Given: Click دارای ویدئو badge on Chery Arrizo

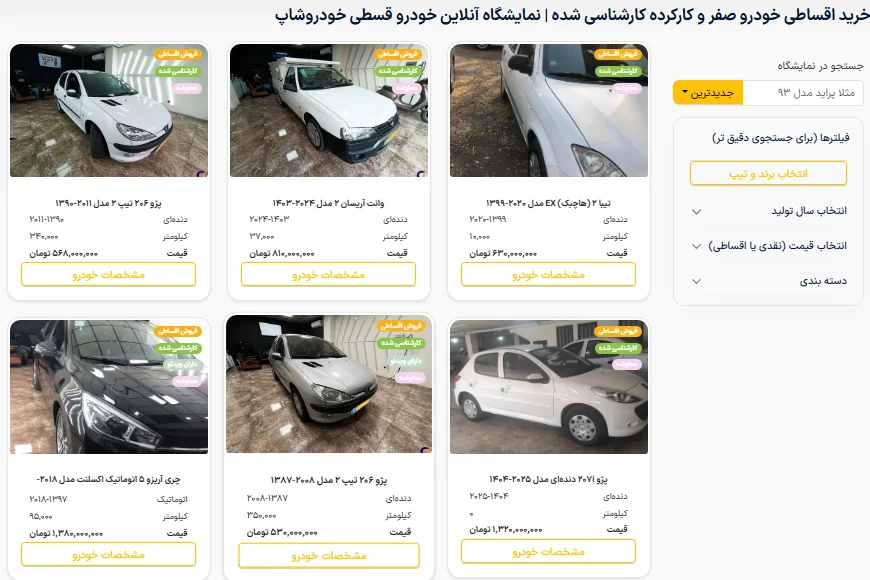Looking at the screenshot, I should point(182,365).
